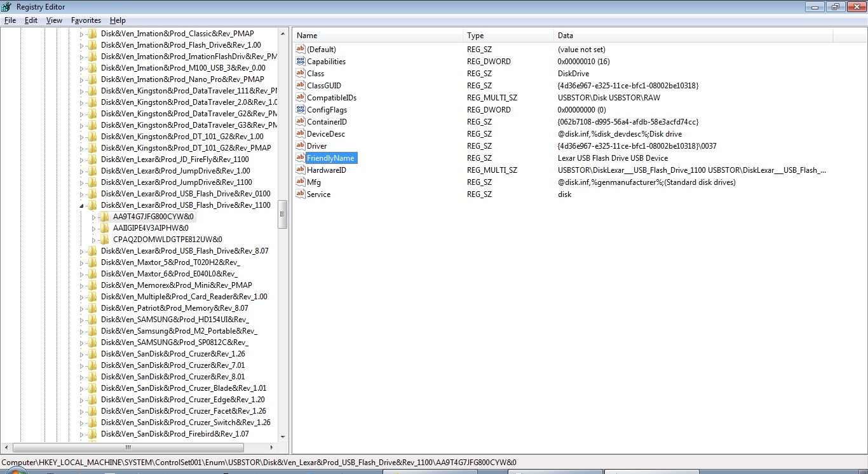Expand the Kingston DT_101_G2 Rev_1.00 key
The height and width of the screenshot is (474, 868).
pos(81,137)
